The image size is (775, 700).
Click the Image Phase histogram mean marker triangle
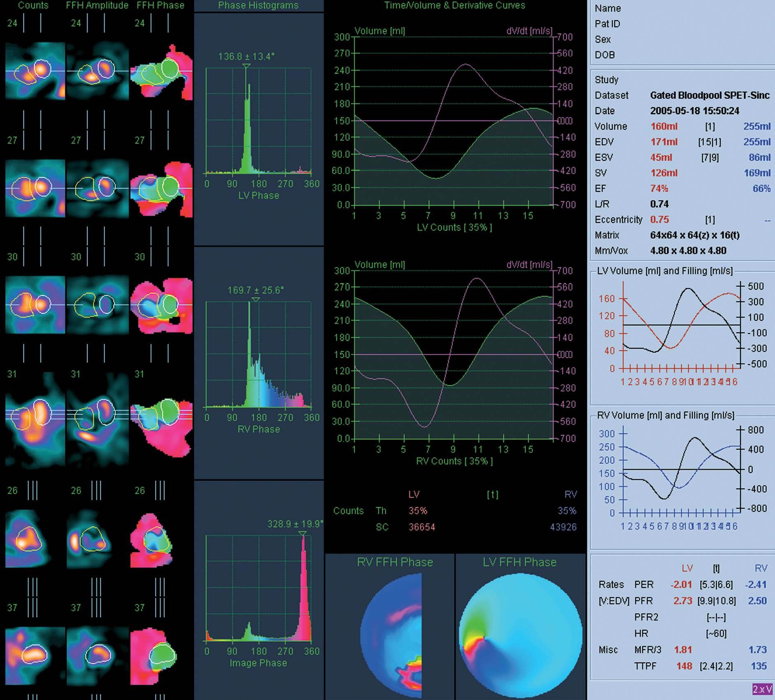pyautogui.click(x=302, y=533)
